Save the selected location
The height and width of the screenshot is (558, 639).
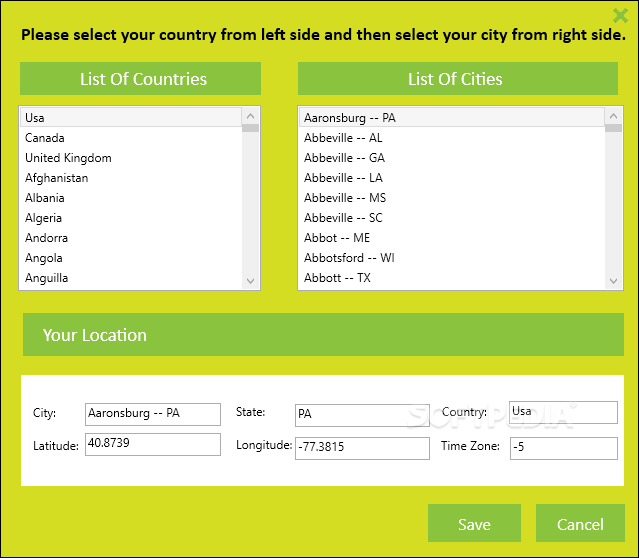tap(474, 523)
